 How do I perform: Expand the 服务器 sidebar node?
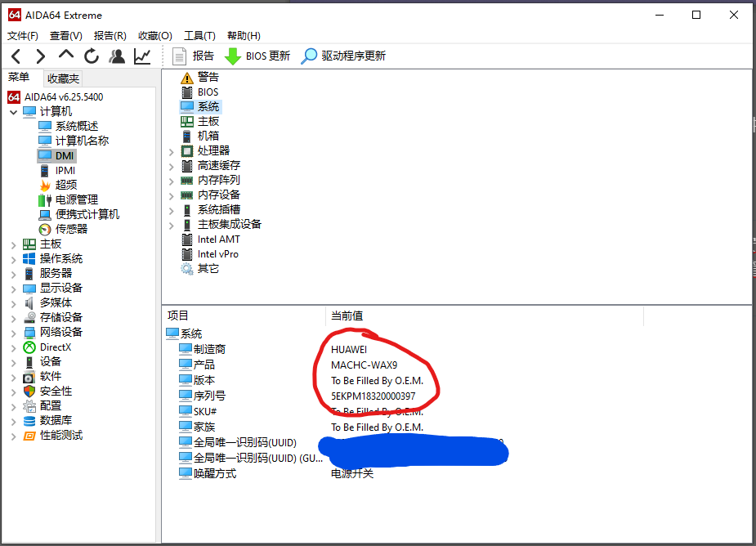tap(14, 275)
